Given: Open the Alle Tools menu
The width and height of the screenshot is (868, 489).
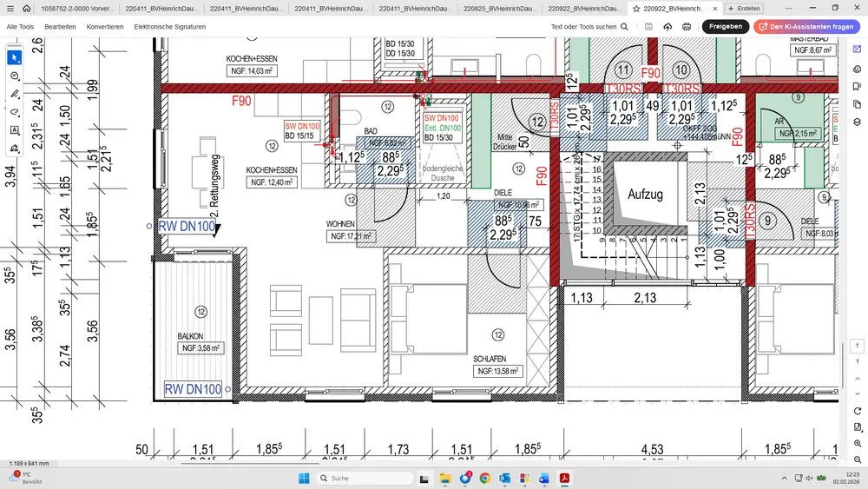Looking at the screenshot, I should [20, 27].
